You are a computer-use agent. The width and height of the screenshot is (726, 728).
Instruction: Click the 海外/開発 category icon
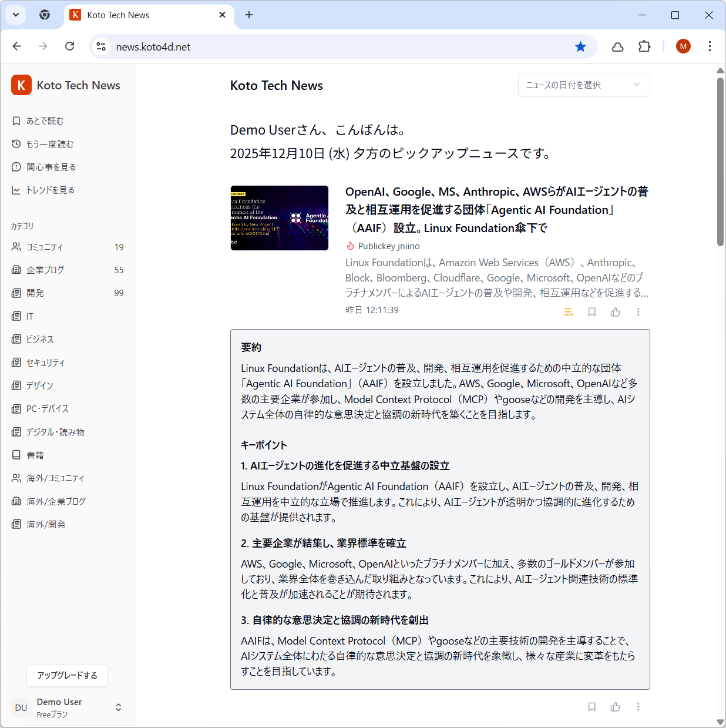[x=16, y=524]
